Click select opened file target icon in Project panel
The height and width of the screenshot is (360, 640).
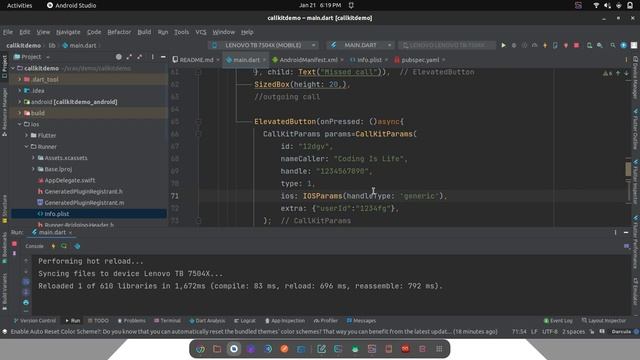point(118,57)
